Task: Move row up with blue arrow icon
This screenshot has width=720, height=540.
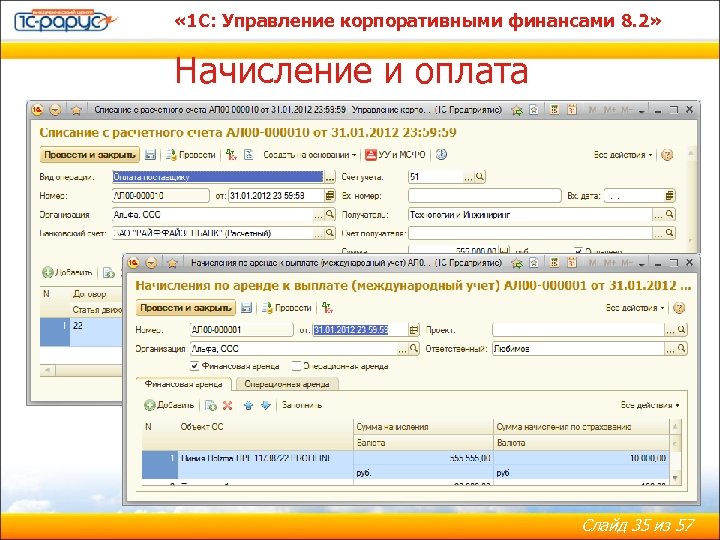Action: (x=248, y=405)
